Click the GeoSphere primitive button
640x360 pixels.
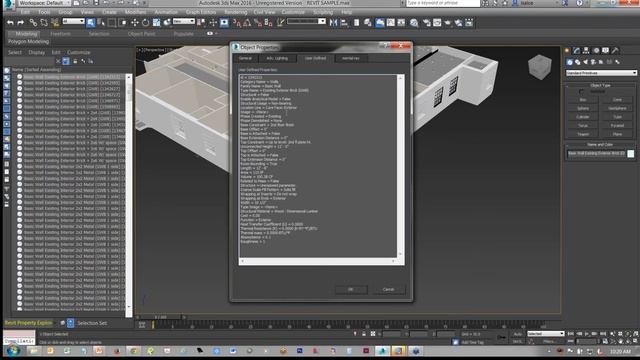(x=617, y=108)
